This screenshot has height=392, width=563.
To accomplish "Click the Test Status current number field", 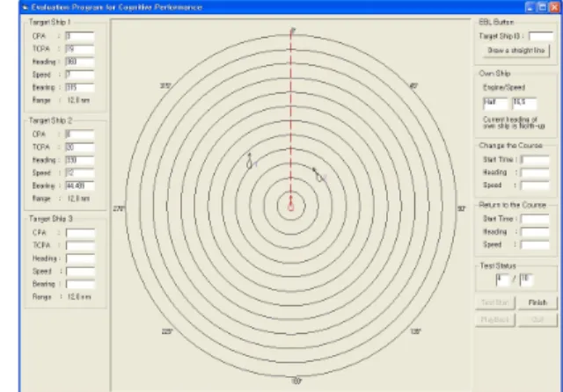I will click(502, 279).
